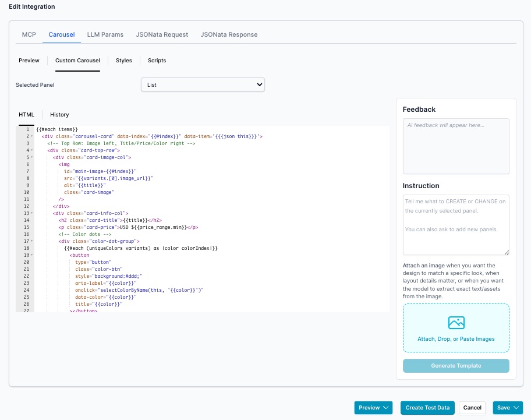Click the Generate Template button

click(x=456, y=365)
